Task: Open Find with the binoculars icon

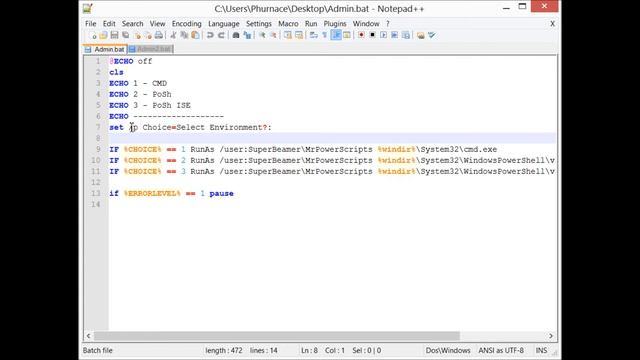Action: [236, 36]
